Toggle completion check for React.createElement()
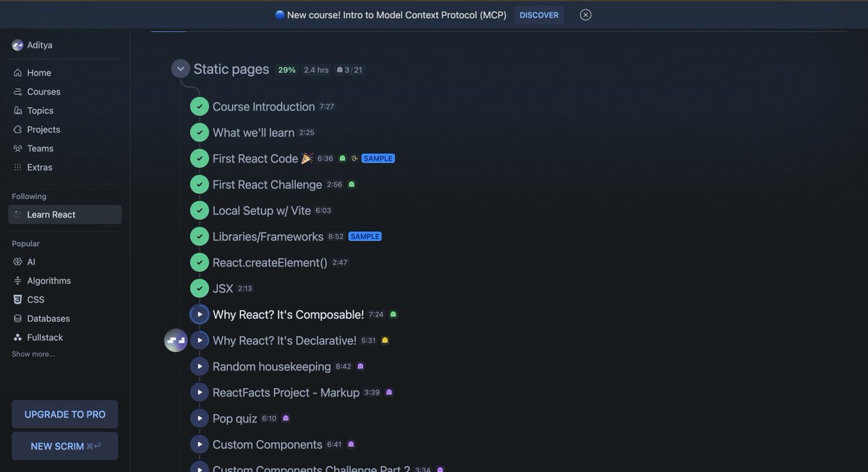 point(200,263)
